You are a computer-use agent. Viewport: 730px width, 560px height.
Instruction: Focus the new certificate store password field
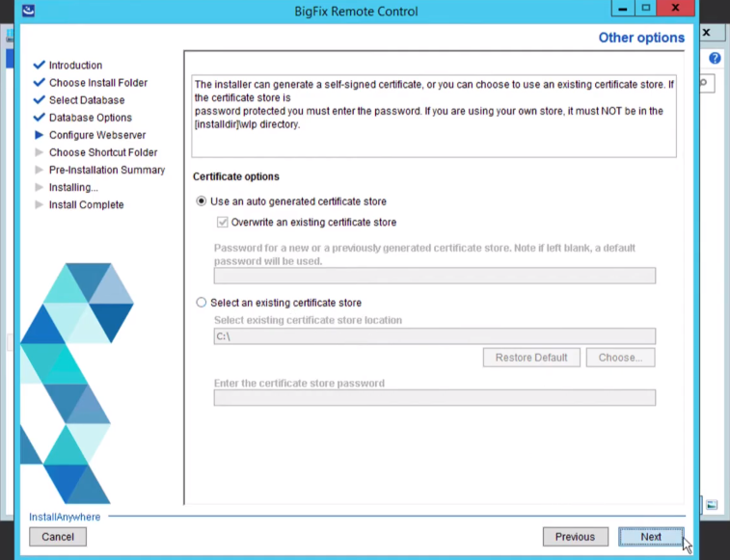click(x=434, y=276)
